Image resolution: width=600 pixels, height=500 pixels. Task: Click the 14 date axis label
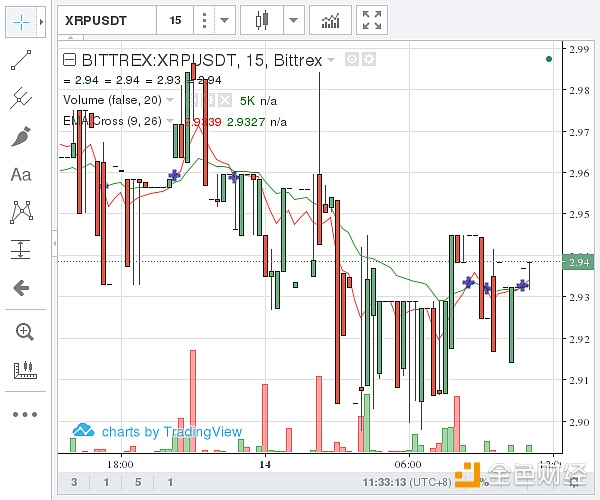(265, 464)
